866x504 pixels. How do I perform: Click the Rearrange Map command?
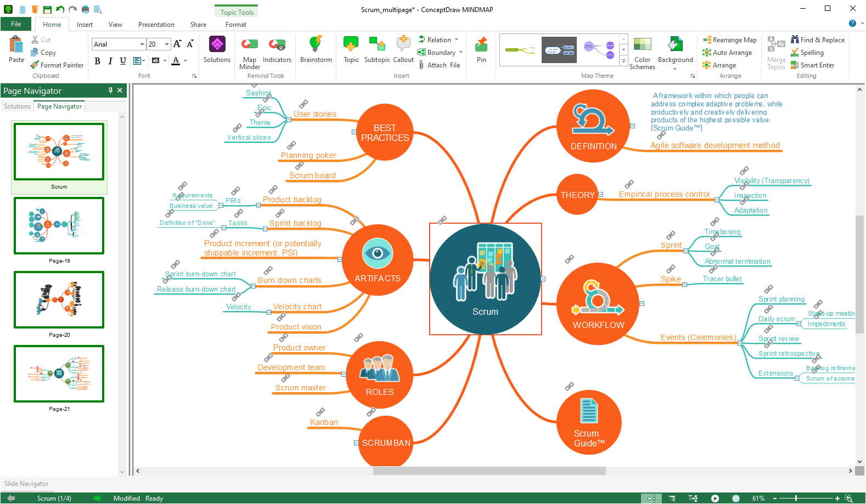click(729, 40)
